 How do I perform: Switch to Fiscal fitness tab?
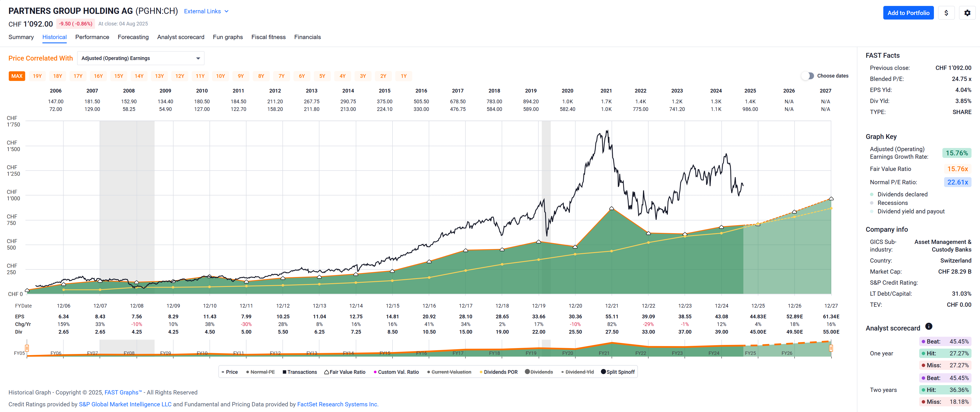pyautogui.click(x=268, y=37)
